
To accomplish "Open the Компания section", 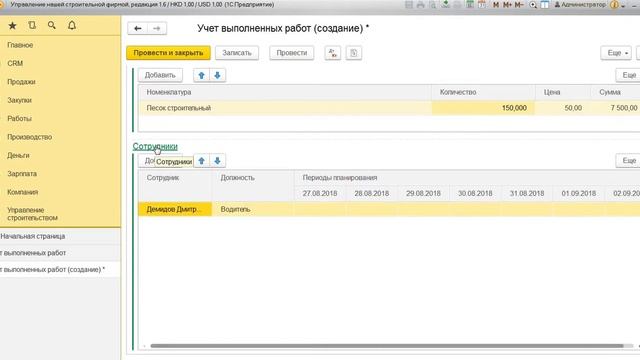I will tap(22, 192).
